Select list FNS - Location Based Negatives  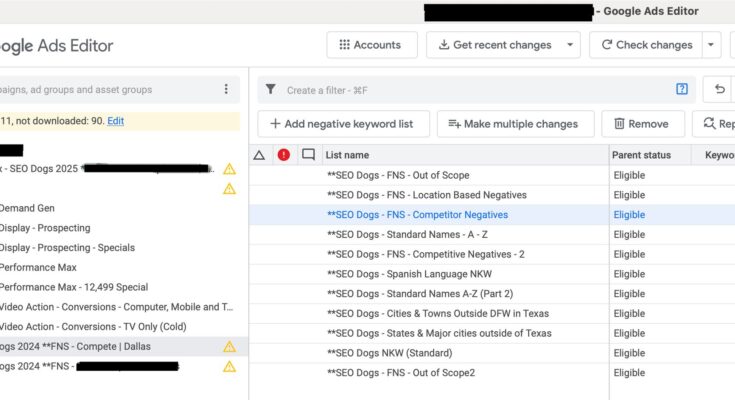[427, 195]
